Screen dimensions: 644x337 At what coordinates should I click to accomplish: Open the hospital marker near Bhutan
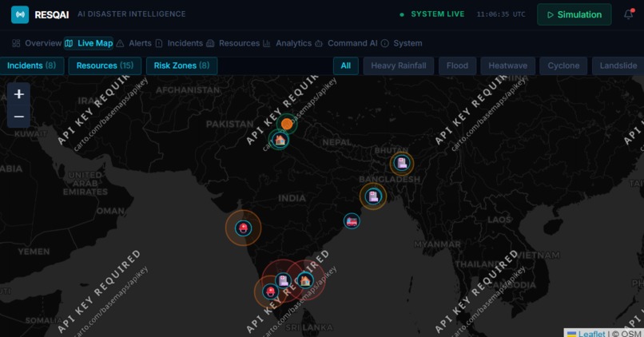(402, 164)
